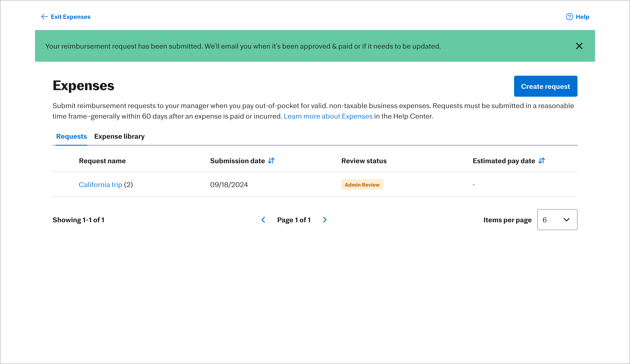Switch to the Requests tab
The width and height of the screenshot is (630, 364).
(72, 136)
